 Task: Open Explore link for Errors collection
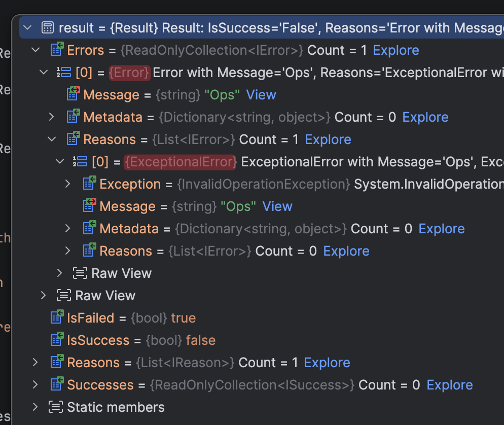[396, 50]
